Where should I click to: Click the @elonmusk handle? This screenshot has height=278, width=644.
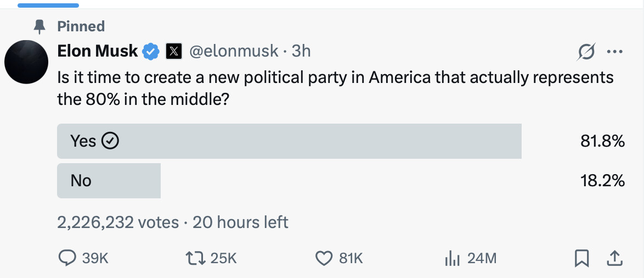coord(235,51)
